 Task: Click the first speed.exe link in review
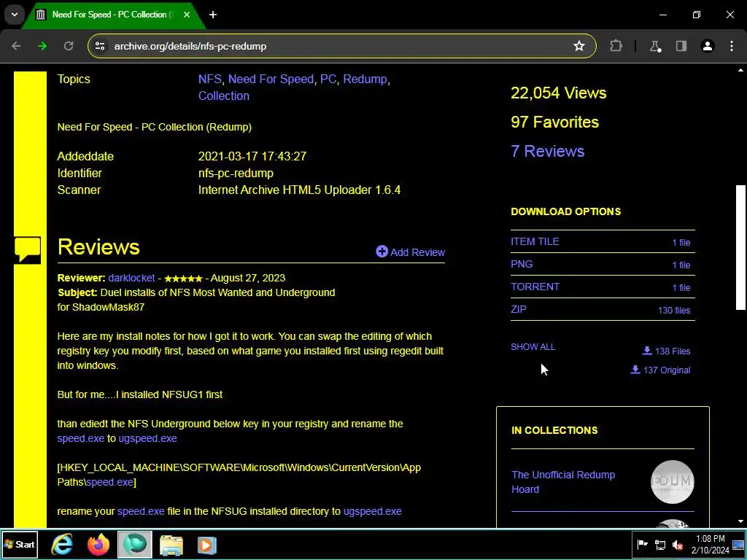click(80, 438)
